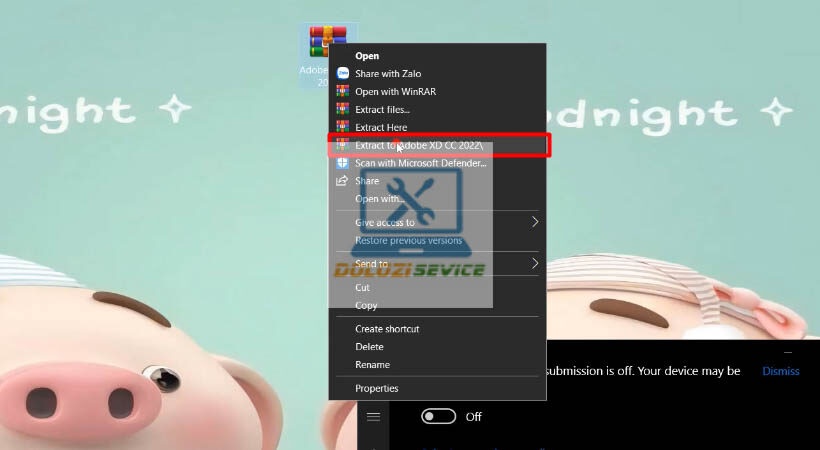Select Copy from the context menu
The width and height of the screenshot is (820, 450).
[x=437, y=305]
